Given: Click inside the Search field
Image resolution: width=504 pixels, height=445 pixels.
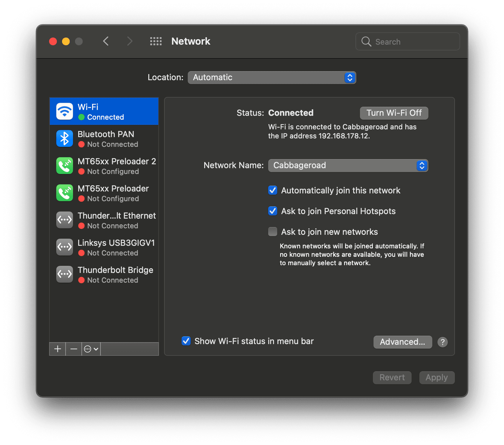Looking at the screenshot, I should coord(407,41).
